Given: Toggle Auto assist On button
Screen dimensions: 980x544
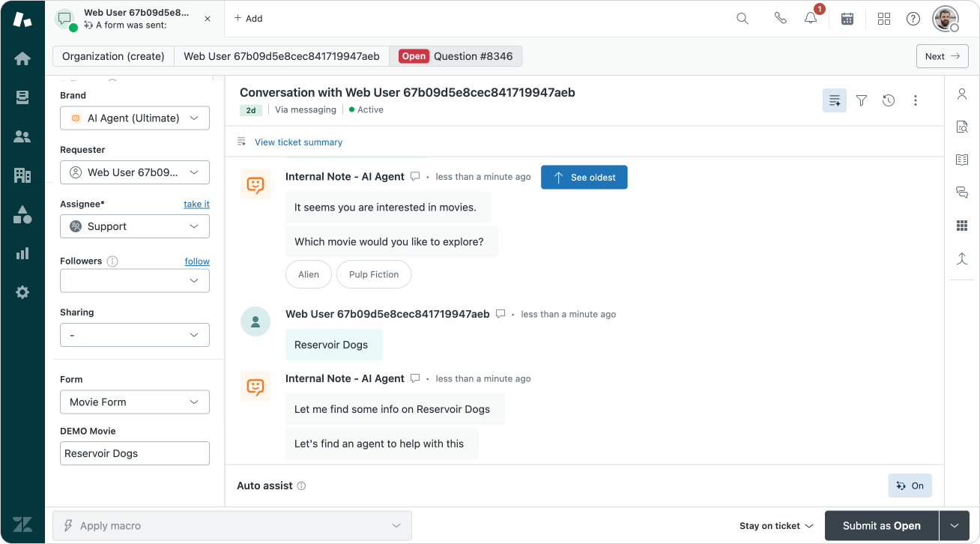Looking at the screenshot, I should click(910, 486).
